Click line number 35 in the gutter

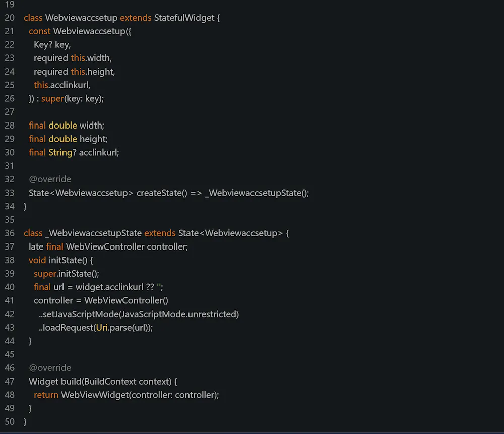pyautogui.click(x=10, y=220)
